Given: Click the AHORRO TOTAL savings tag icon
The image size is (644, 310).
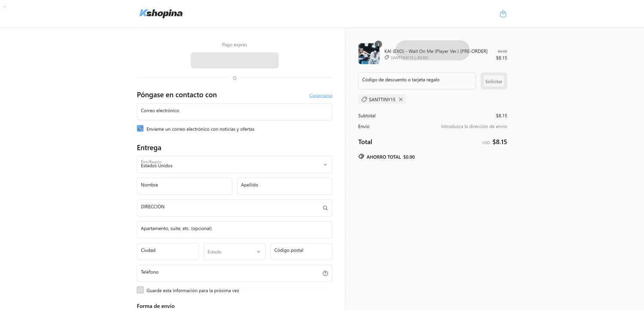Looking at the screenshot, I should point(361,157).
